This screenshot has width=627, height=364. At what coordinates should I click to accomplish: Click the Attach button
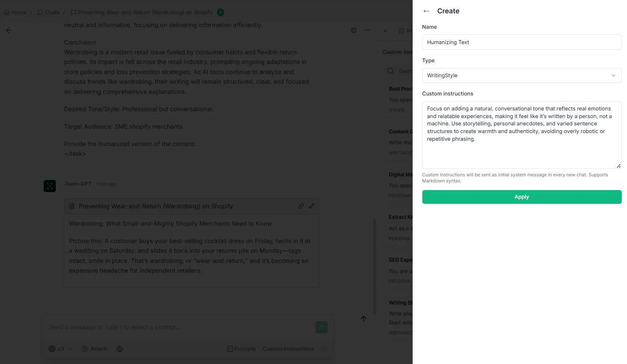click(95, 349)
